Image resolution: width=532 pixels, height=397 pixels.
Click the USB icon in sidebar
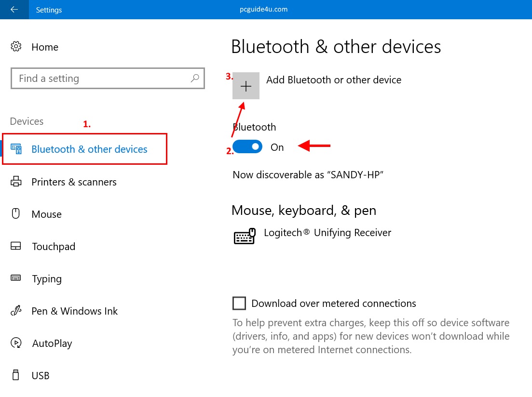point(16,375)
